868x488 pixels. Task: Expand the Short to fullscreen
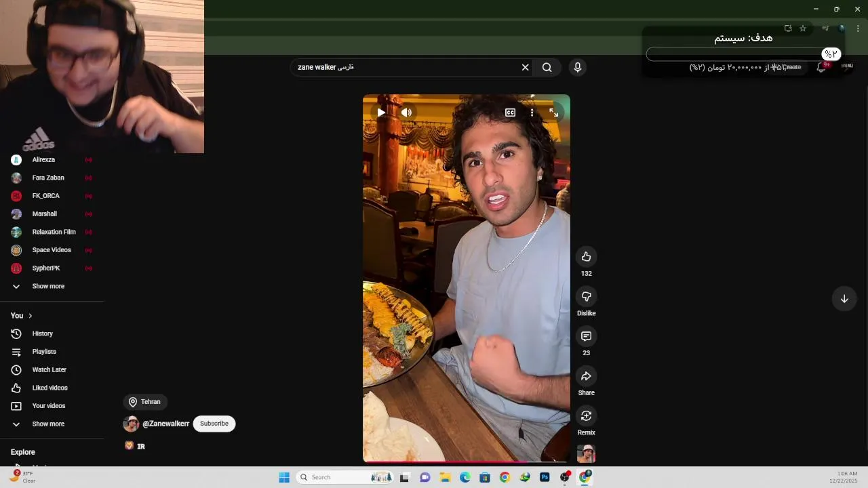tap(553, 113)
